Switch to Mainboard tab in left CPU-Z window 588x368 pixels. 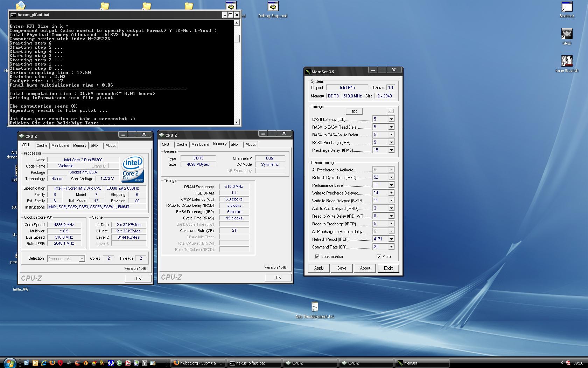click(x=60, y=145)
